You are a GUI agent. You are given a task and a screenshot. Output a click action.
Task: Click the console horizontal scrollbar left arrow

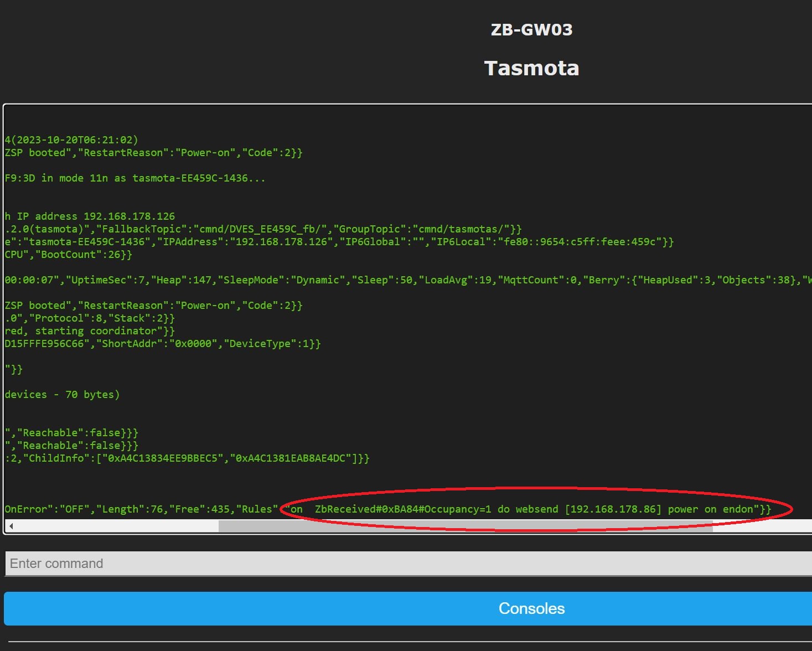click(x=11, y=526)
